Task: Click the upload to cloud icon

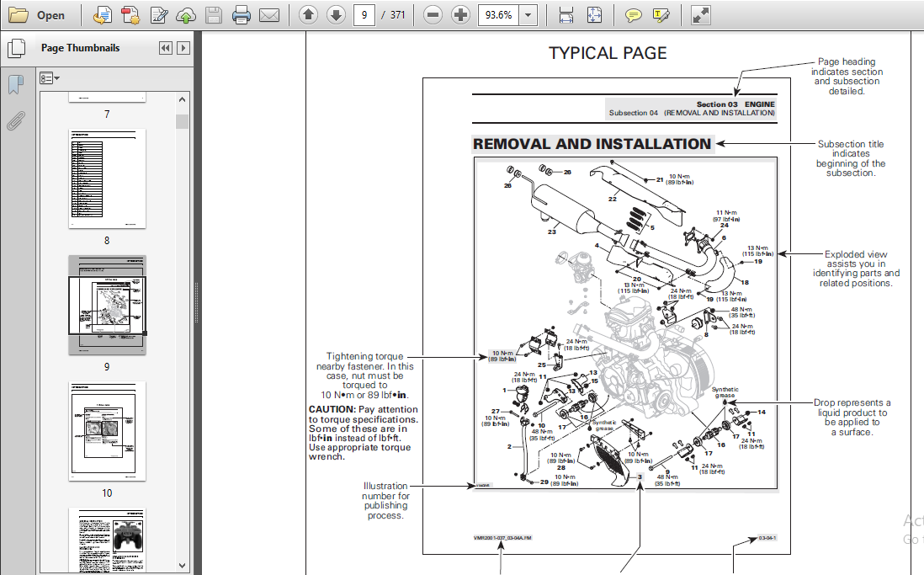Action: point(186,15)
